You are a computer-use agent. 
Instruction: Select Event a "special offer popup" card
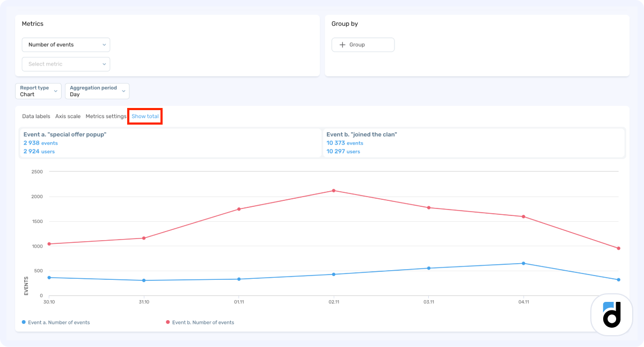[x=171, y=143]
